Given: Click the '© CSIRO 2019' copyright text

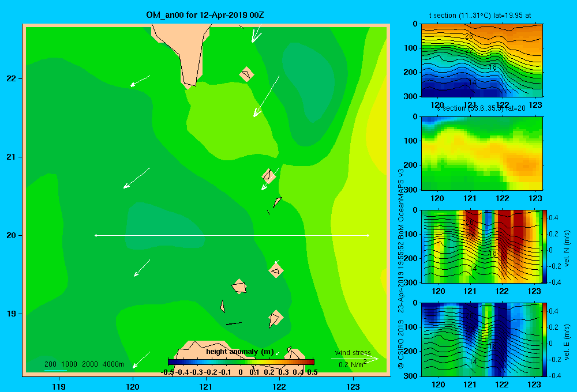Looking at the screenshot, I should 401,344.
